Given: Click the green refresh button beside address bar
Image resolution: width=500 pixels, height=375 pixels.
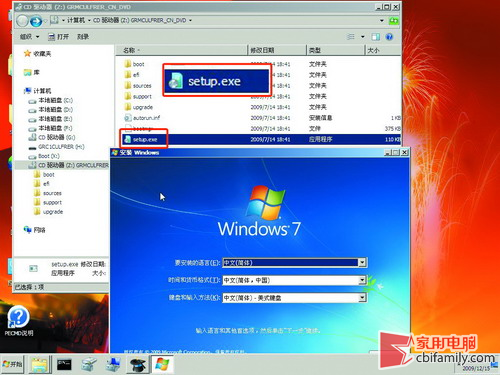Looking at the screenshot, I should 394,21.
